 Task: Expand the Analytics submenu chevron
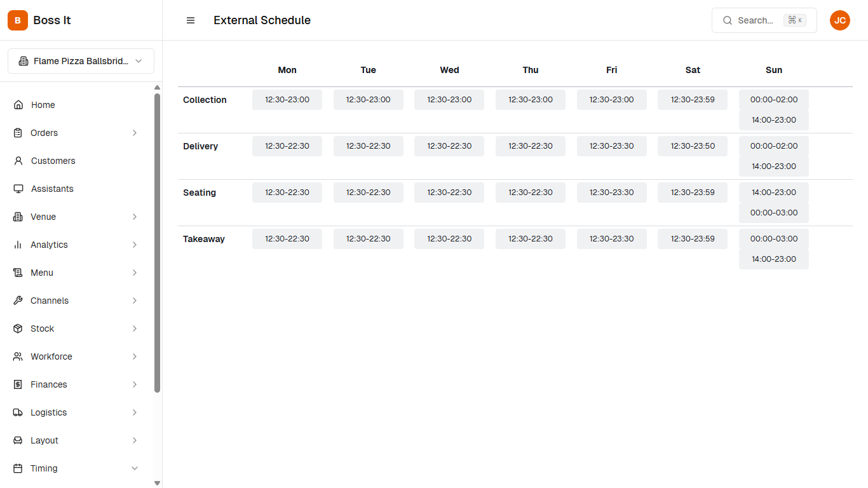click(135, 245)
